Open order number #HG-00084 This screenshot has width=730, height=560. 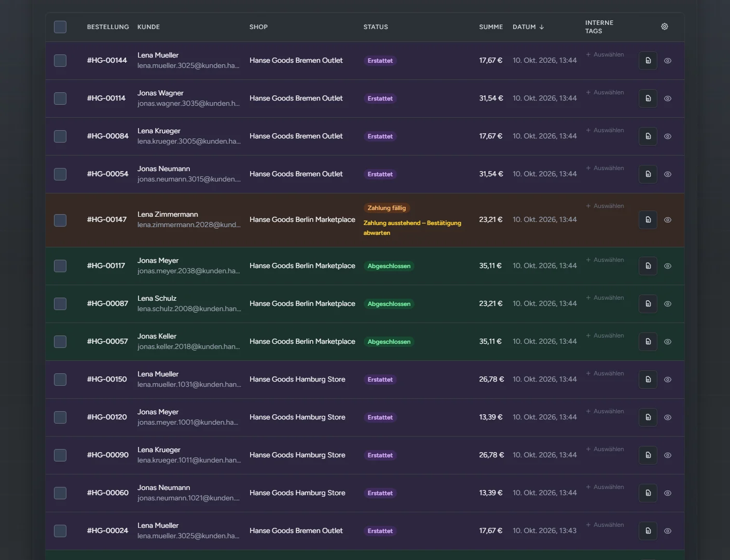tap(108, 136)
